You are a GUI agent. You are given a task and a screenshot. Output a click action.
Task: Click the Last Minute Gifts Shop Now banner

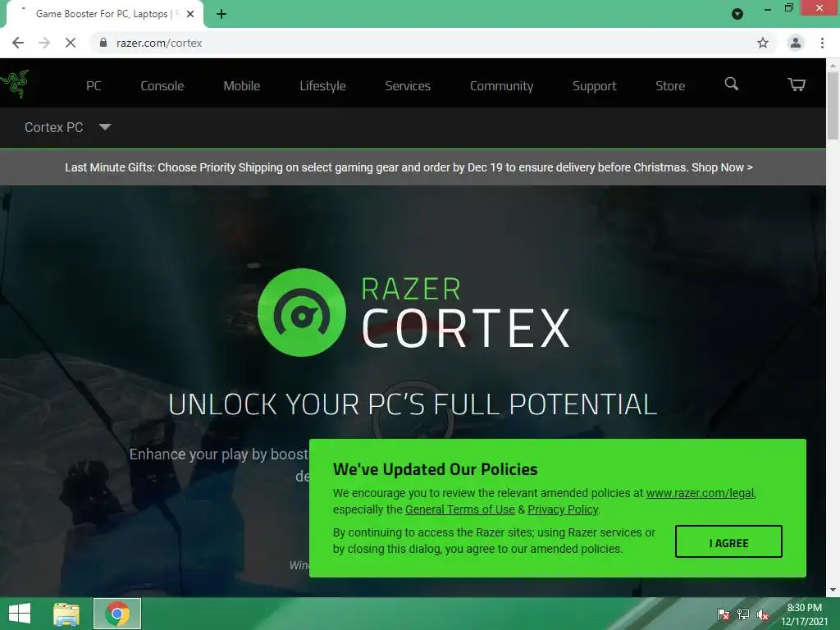409,167
